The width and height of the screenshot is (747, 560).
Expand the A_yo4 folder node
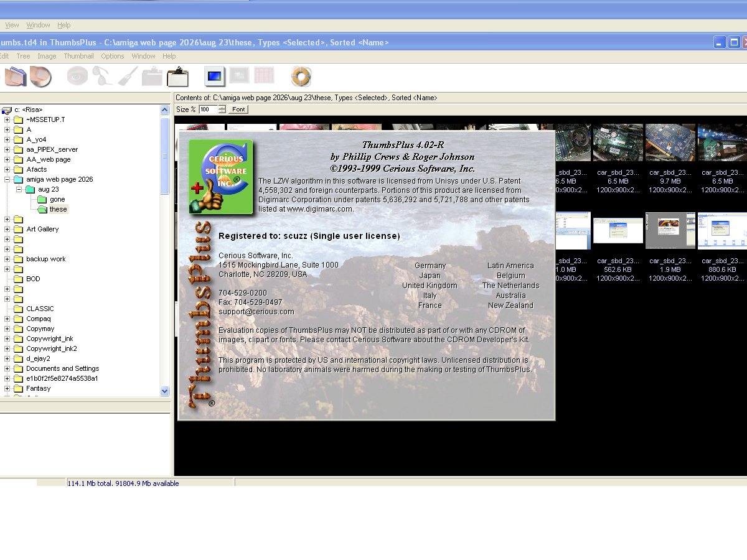[x=7, y=139]
